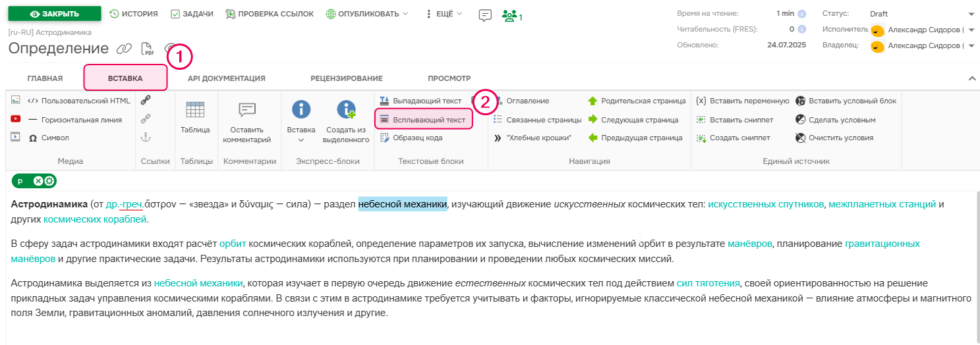Insert related pages (Связанные страницы)
The image size is (980, 345).
[x=537, y=120]
